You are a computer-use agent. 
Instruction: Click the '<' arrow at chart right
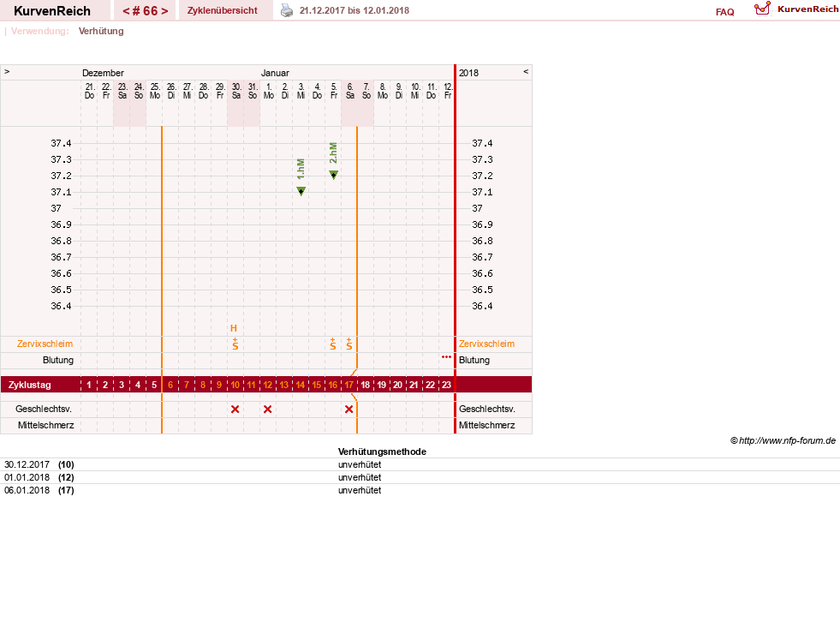(x=526, y=71)
